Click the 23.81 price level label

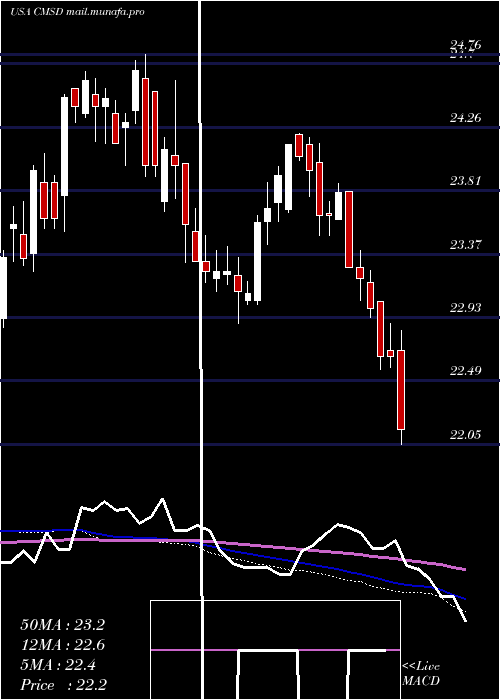[466, 181]
